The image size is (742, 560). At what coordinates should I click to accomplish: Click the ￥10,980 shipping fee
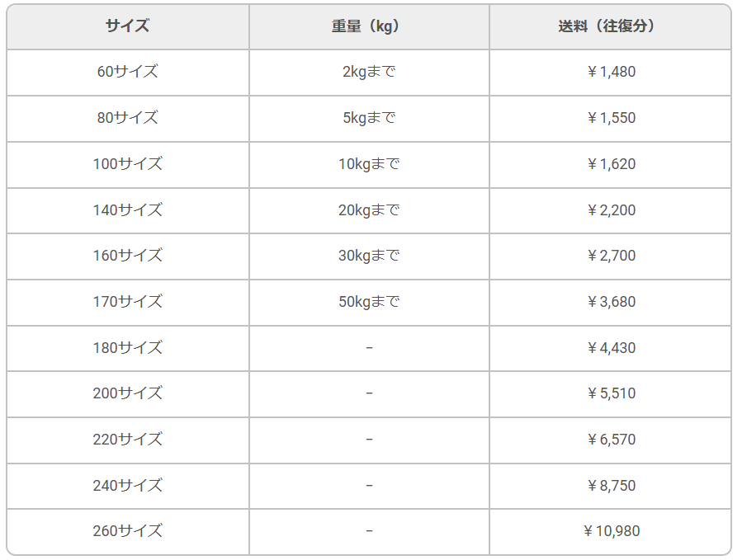click(x=610, y=531)
